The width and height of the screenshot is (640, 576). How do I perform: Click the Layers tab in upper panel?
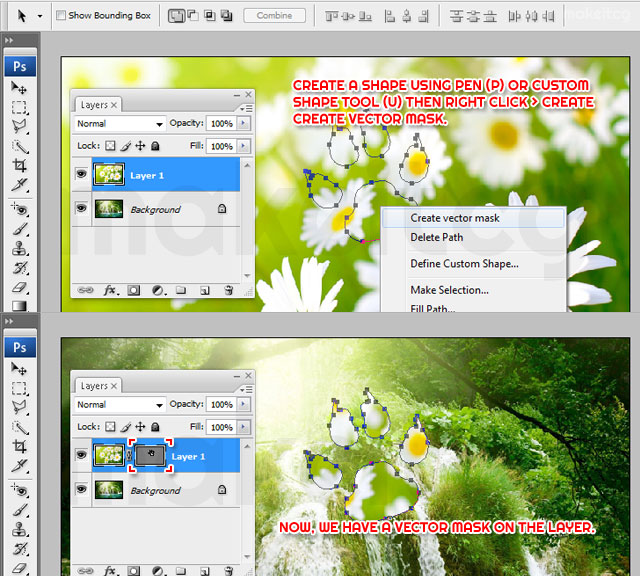98,105
